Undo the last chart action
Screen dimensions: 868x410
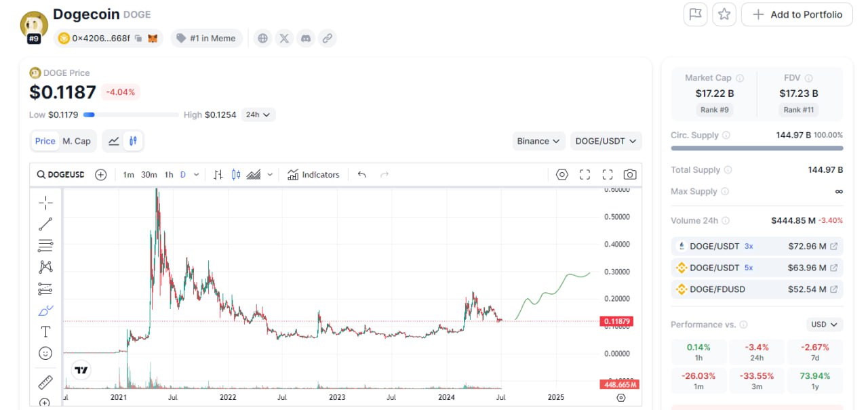pyautogui.click(x=362, y=175)
